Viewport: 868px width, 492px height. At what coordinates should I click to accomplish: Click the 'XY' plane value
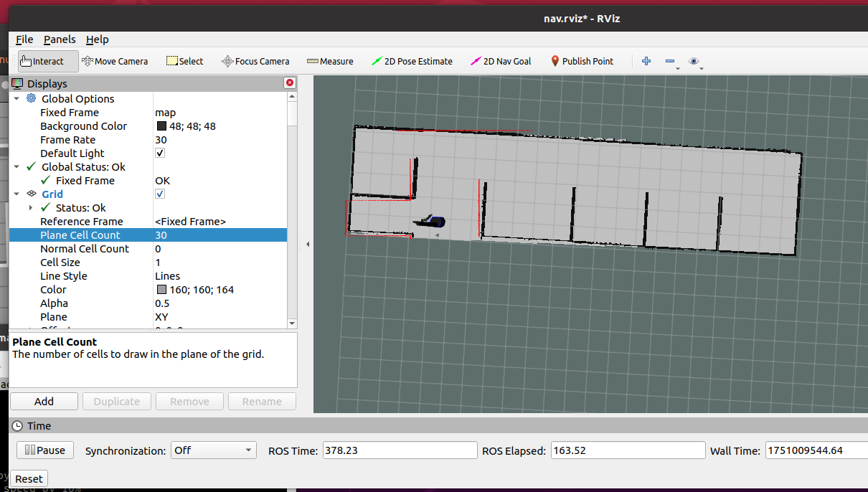click(161, 316)
